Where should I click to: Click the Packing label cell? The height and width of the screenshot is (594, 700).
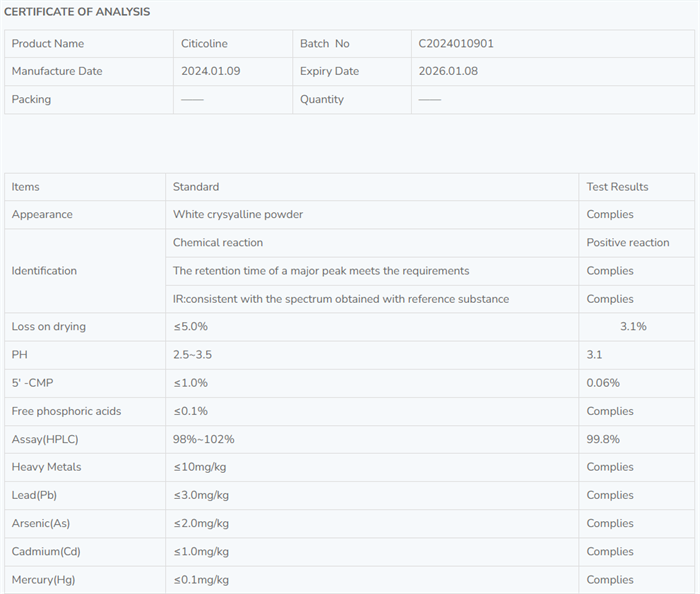(31, 99)
